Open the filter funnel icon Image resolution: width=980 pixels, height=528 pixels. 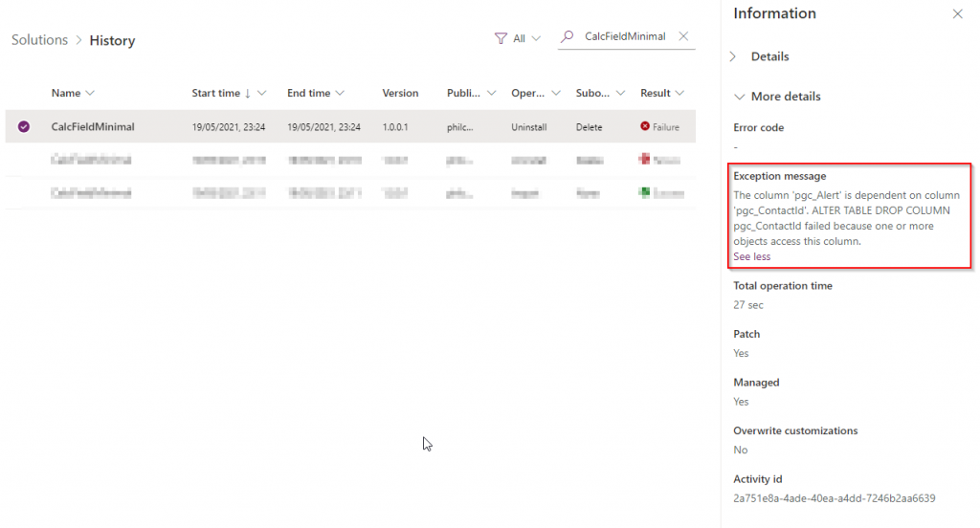[501, 39]
